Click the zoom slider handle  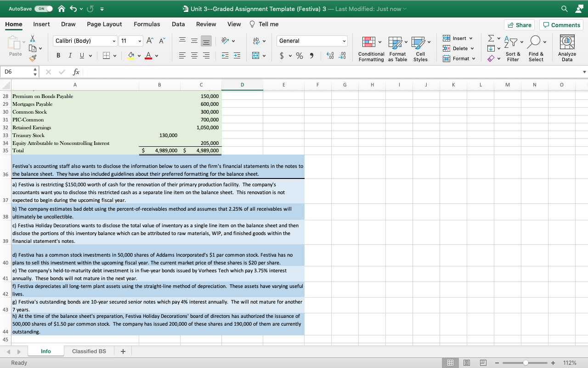click(x=526, y=362)
